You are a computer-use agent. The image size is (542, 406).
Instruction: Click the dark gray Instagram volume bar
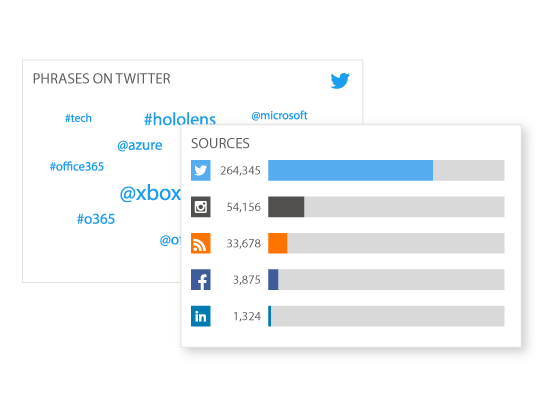coord(286,207)
